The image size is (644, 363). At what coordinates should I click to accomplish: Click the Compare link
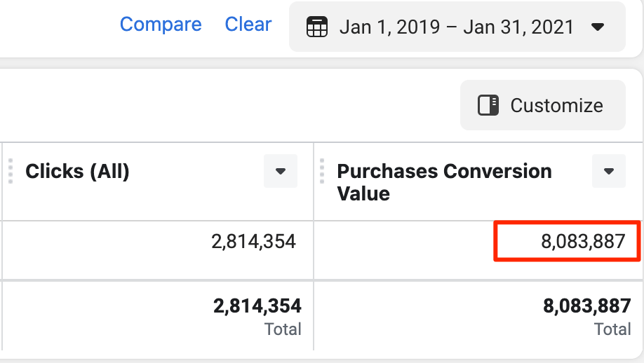161,25
